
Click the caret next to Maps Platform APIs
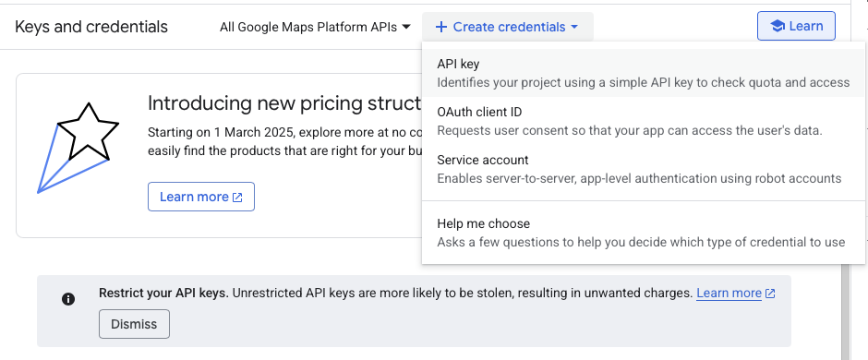[406, 27]
